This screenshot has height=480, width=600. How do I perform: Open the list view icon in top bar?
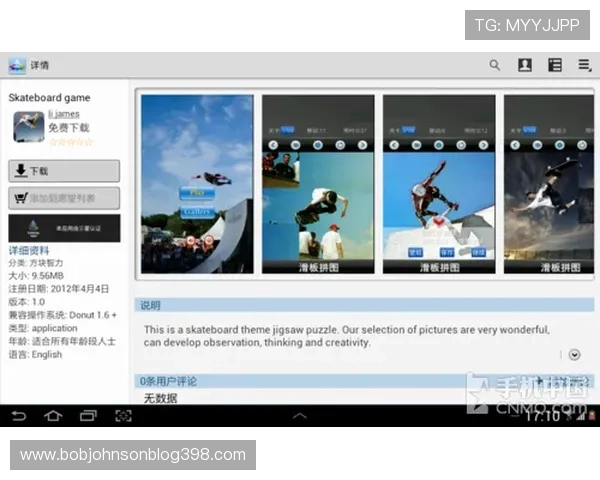pyautogui.click(x=554, y=65)
